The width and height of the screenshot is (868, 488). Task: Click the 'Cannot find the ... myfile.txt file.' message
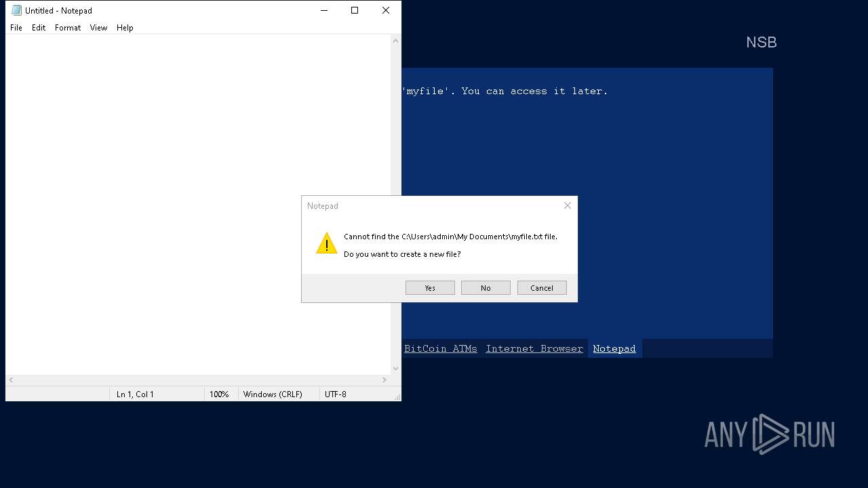pos(450,237)
